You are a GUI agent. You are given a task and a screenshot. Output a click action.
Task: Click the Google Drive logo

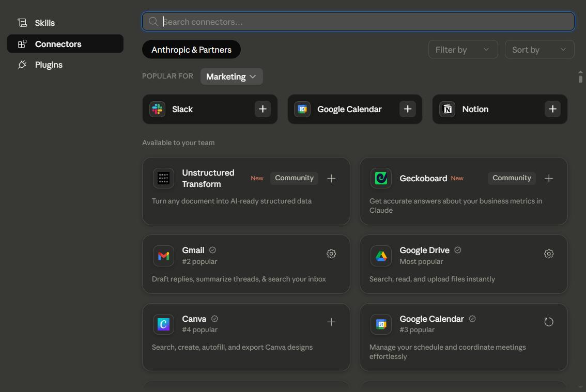(381, 256)
